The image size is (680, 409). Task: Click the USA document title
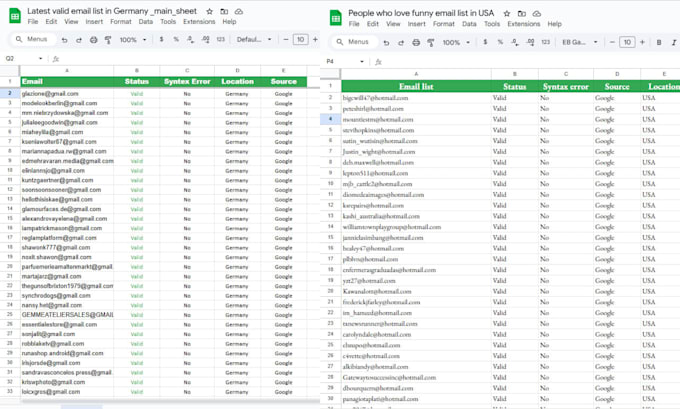click(x=421, y=13)
